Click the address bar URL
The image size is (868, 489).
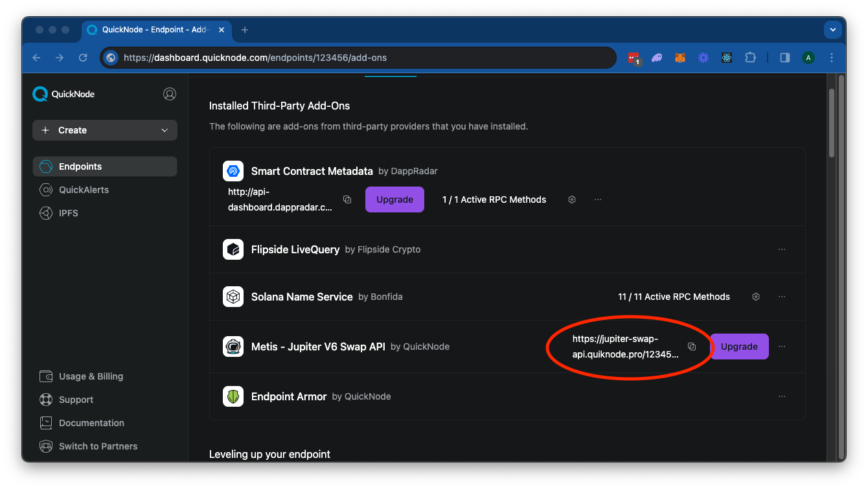point(255,58)
